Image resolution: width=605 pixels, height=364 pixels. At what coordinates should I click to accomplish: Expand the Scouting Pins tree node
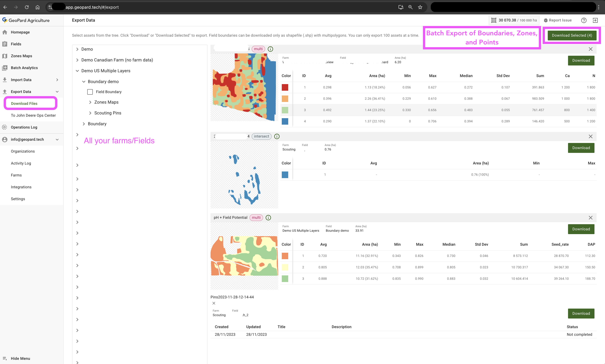coord(90,113)
